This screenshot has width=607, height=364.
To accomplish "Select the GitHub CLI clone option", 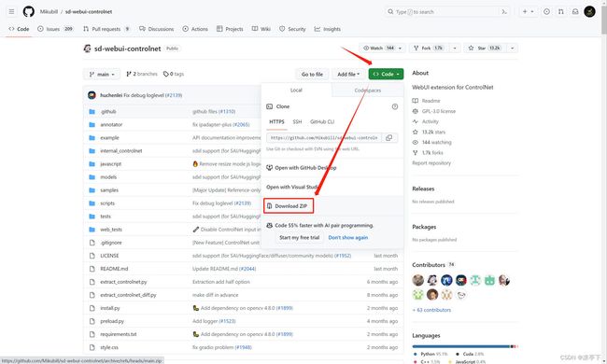I will pos(322,122).
